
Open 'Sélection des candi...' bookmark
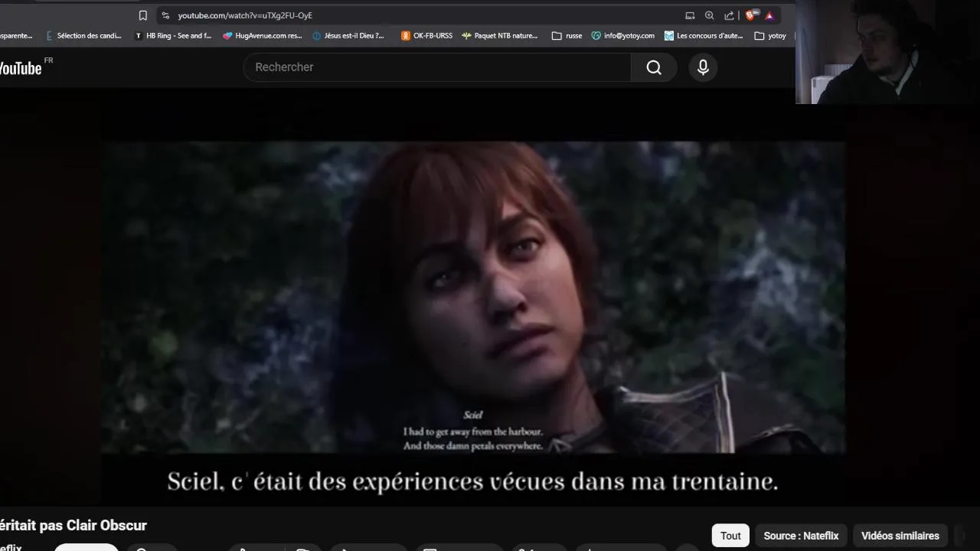(x=83, y=35)
